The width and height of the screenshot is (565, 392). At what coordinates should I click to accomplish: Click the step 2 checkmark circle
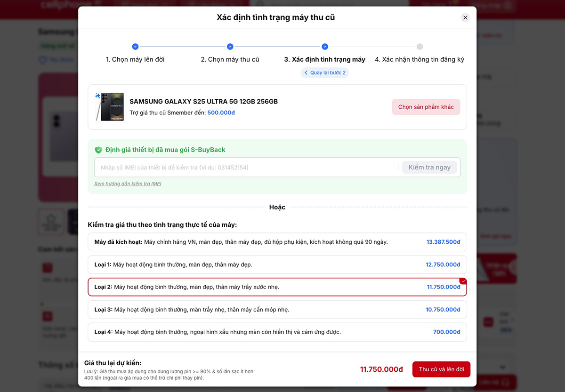coord(230,47)
